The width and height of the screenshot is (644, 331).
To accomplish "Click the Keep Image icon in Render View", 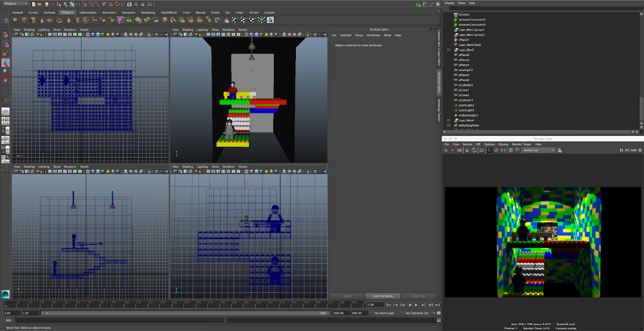I will (510, 150).
